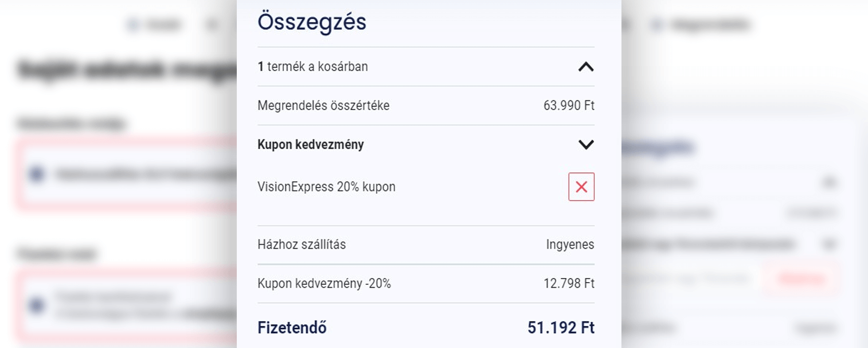Screen dimensions: 868x348
Task: Remove the VisionExpress 20% kupon with red X
Action: coord(581,187)
